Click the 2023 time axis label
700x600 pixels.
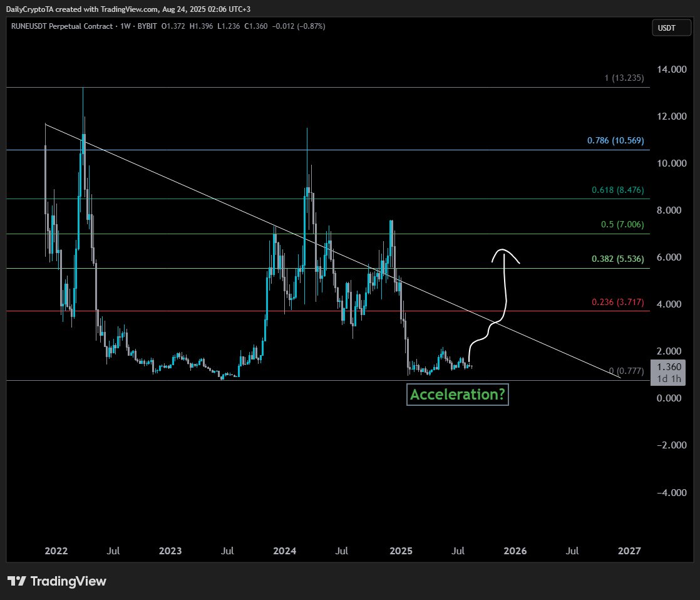click(x=170, y=551)
